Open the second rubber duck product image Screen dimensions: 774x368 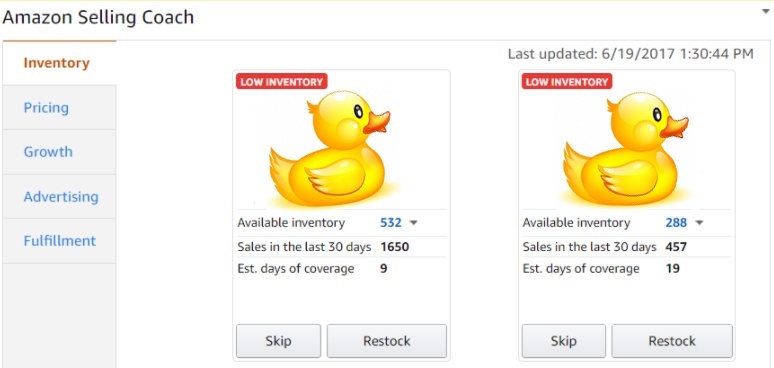[627, 148]
